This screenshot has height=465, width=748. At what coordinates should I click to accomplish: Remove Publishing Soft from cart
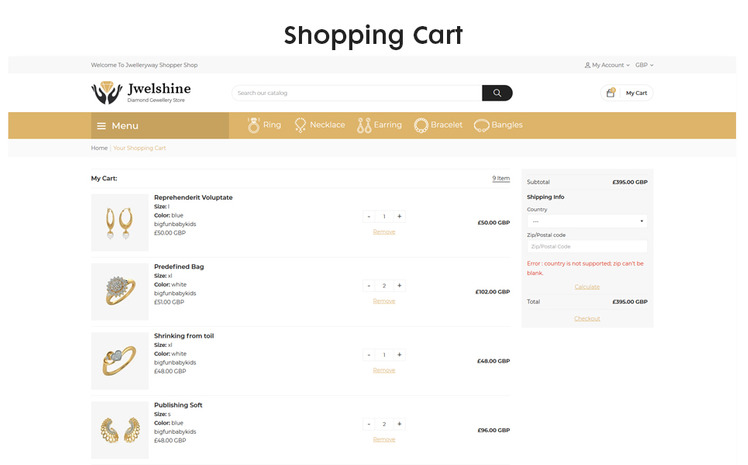[384, 439]
